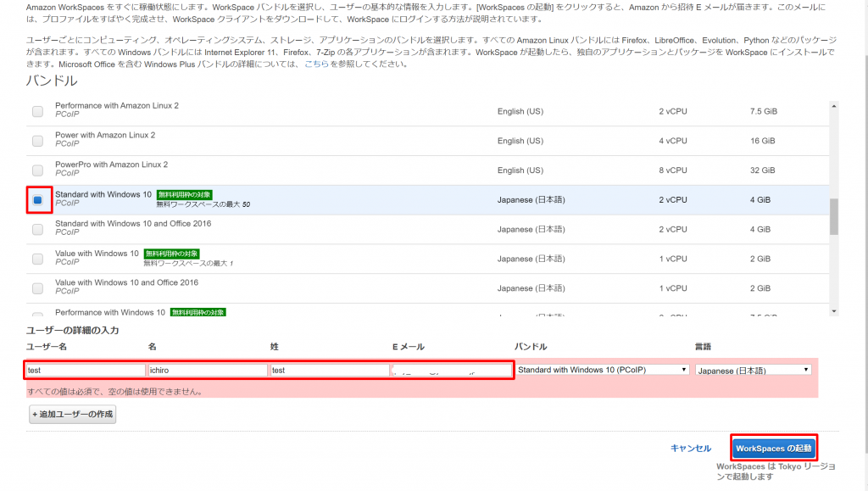Image resolution: width=868 pixels, height=491 pixels.
Task: Click the 追加ユーザーの作成 button
Action: [x=73, y=414]
